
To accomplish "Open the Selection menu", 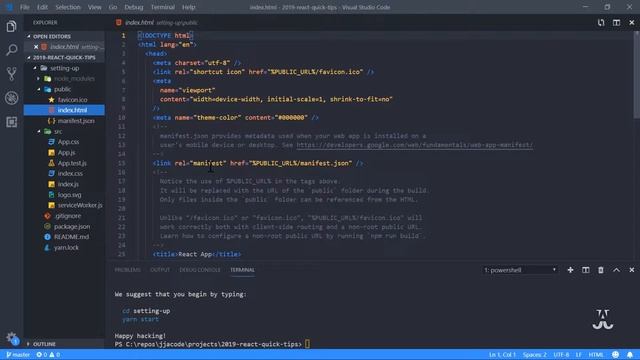I will (x=68, y=7).
